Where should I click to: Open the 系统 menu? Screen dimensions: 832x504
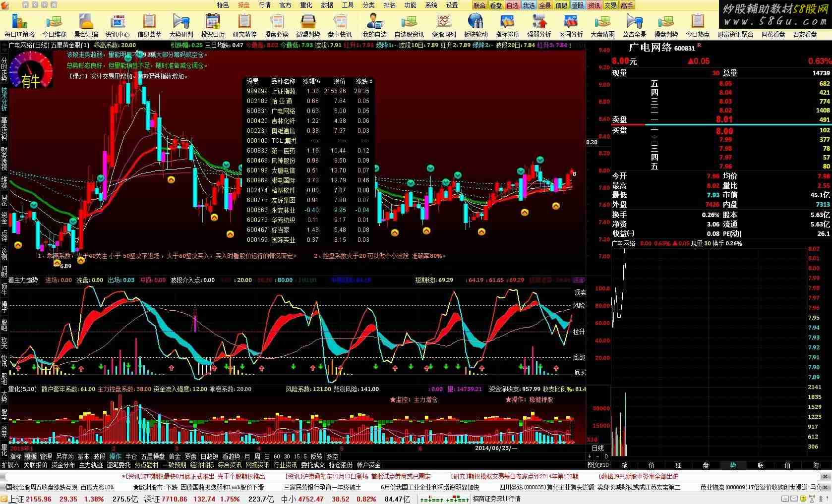(x=431, y=5)
